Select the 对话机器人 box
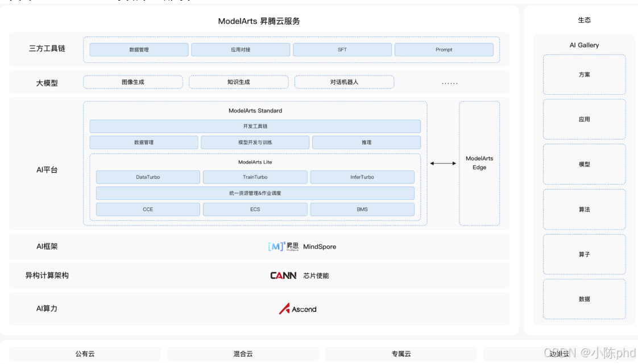638x364 pixels. point(344,82)
